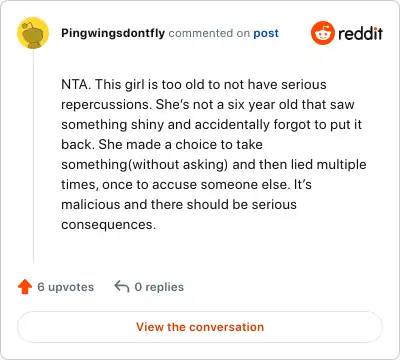400x360 pixels.
Task: Click "NTA." at the comment's start
Action: (x=76, y=84)
